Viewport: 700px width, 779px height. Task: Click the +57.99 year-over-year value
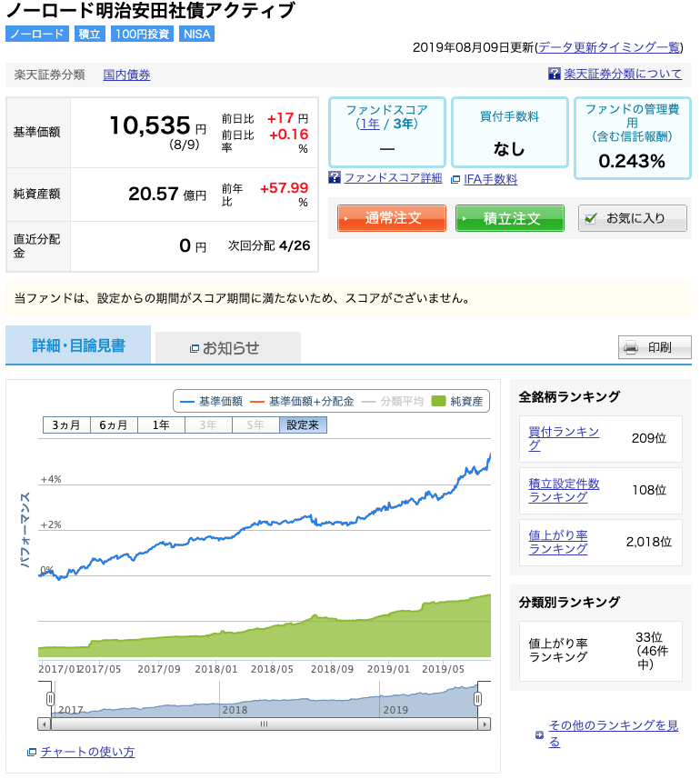[285, 188]
